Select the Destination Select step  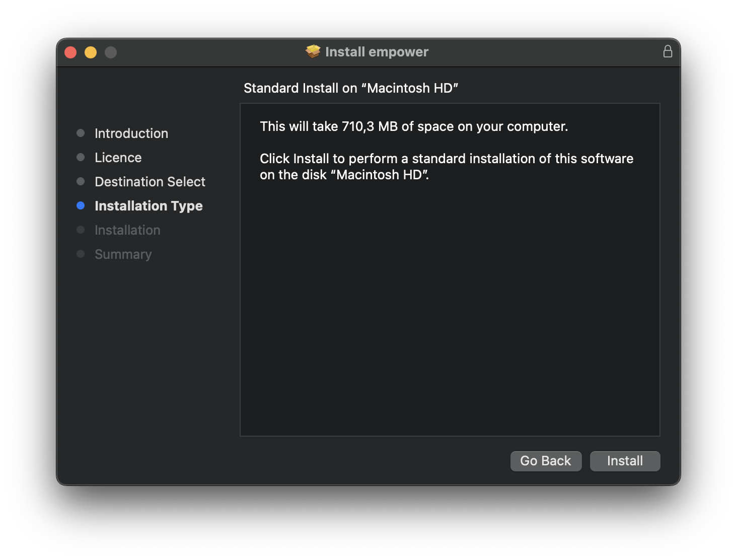150,182
